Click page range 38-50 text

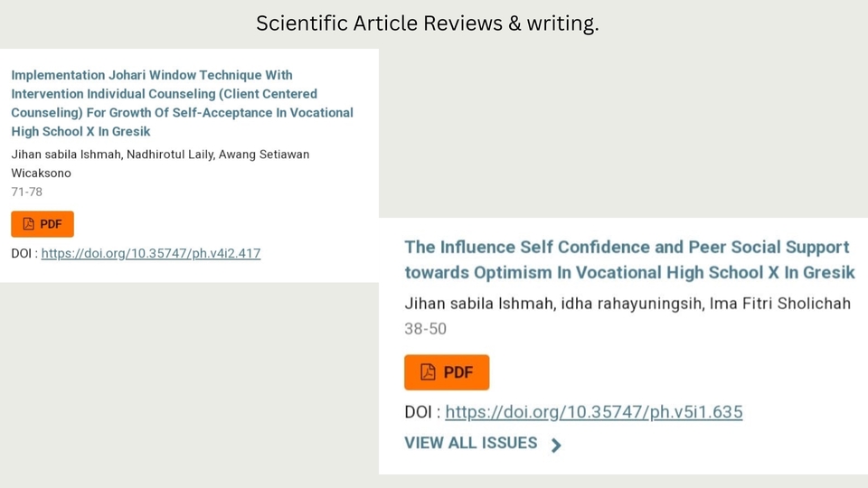click(425, 329)
